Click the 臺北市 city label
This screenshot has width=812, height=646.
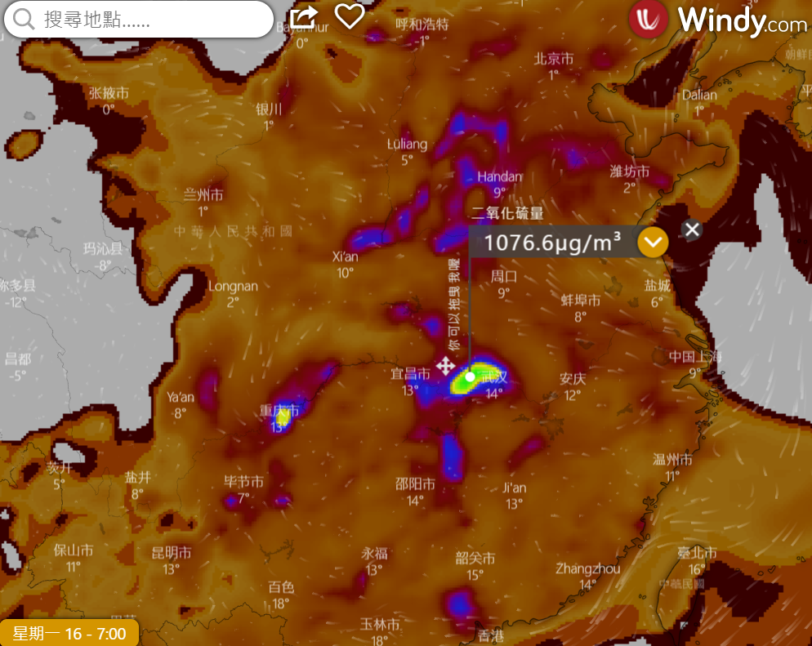pos(696,553)
